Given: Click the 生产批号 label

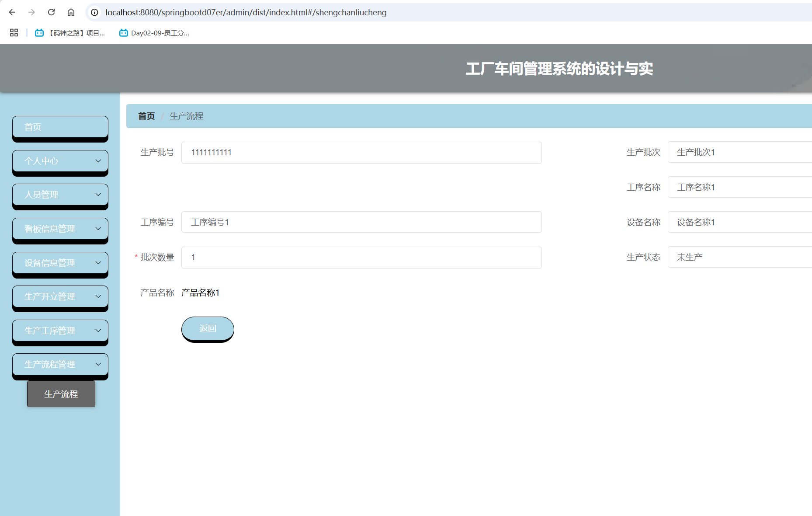Looking at the screenshot, I should pyautogui.click(x=157, y=152).
